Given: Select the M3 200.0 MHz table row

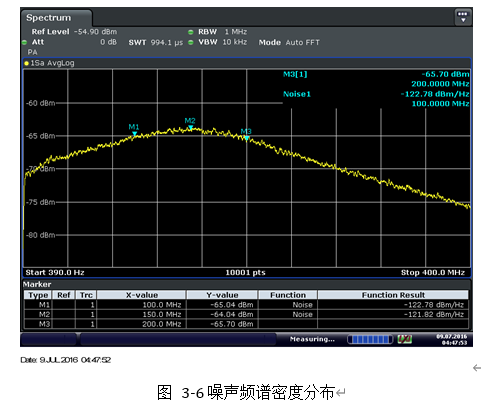Looking at the screenshot, I should (246, 324).
